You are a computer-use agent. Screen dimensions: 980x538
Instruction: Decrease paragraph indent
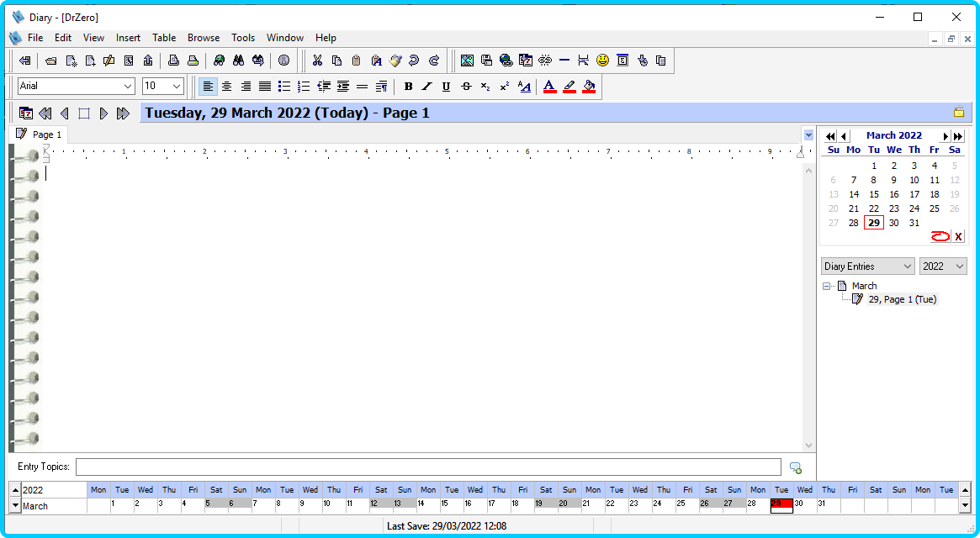(324, 87)
